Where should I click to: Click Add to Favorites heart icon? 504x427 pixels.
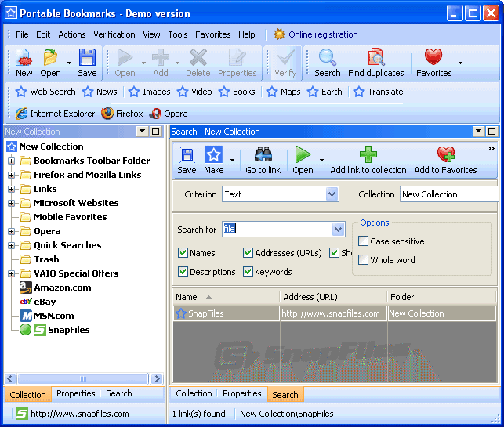(x=445, y=154)
